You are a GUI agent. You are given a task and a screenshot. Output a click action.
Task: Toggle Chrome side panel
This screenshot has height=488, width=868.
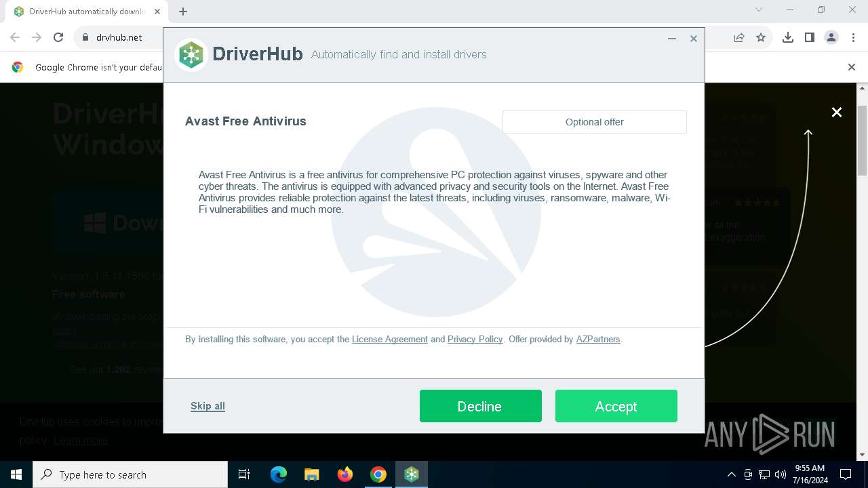point(810,37)
